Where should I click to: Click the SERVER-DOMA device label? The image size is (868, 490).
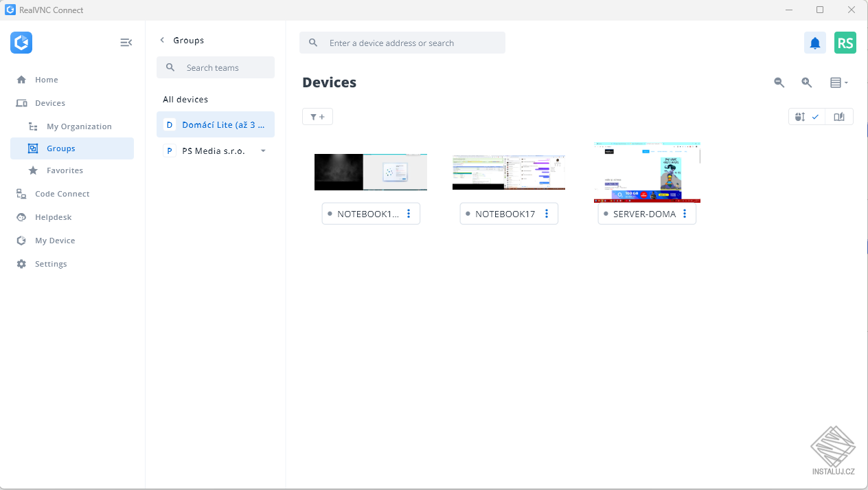coord(644,214)
